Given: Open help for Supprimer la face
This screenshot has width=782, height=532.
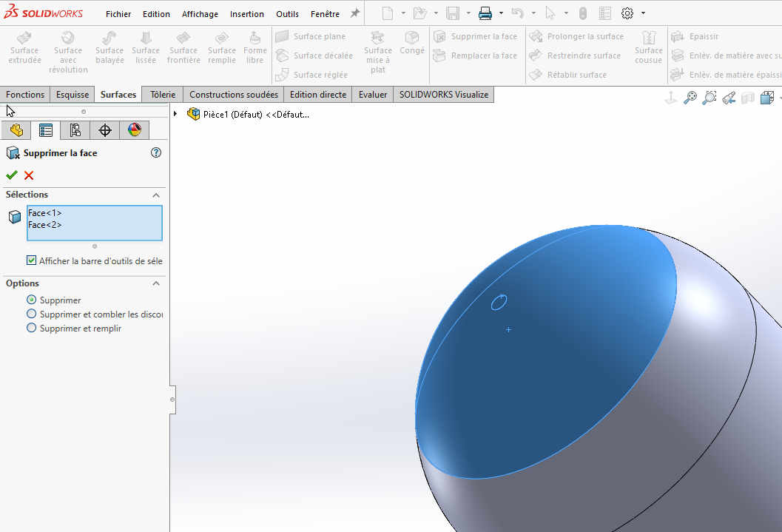Looking at the screenshot, I should [155, 152].
